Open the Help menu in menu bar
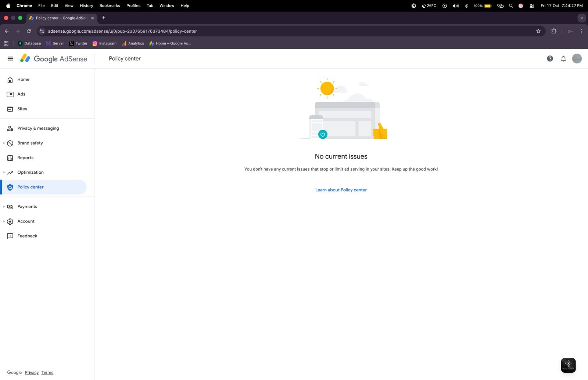The width and height of the screenshot is (588, 380). point(185,6)
